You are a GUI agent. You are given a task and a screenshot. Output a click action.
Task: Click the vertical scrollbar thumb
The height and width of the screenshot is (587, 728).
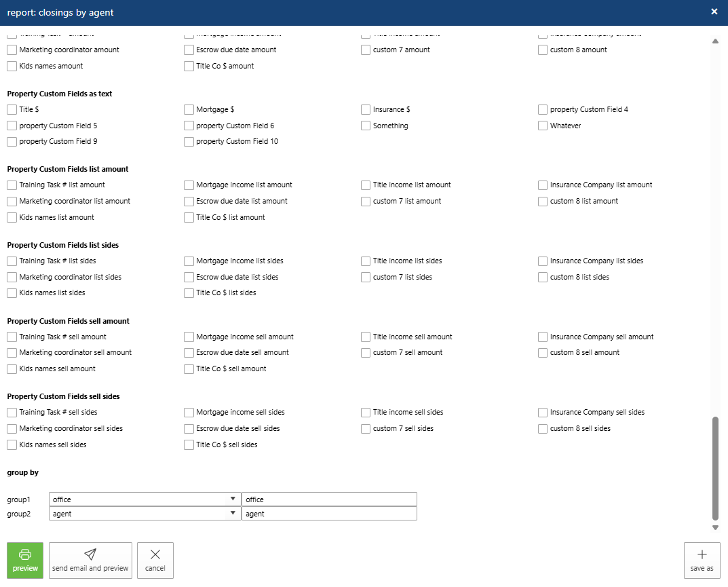click(x=715, y=468)
